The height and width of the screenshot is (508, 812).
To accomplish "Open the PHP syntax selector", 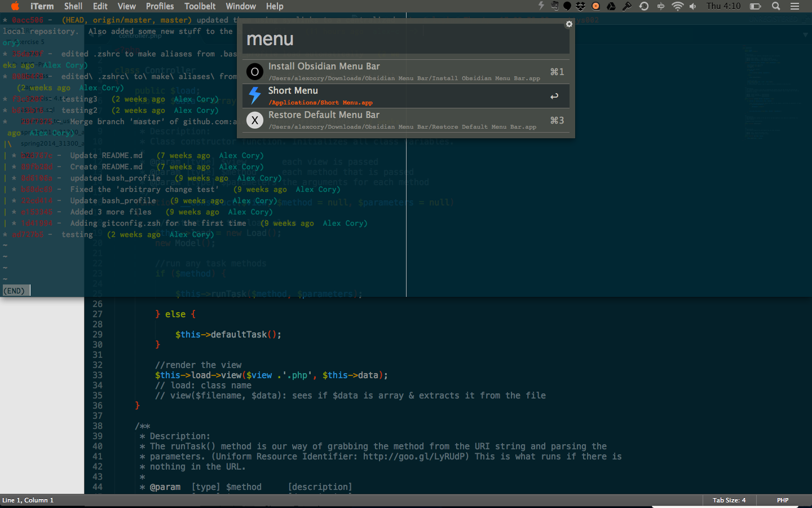I will point(782,500).
